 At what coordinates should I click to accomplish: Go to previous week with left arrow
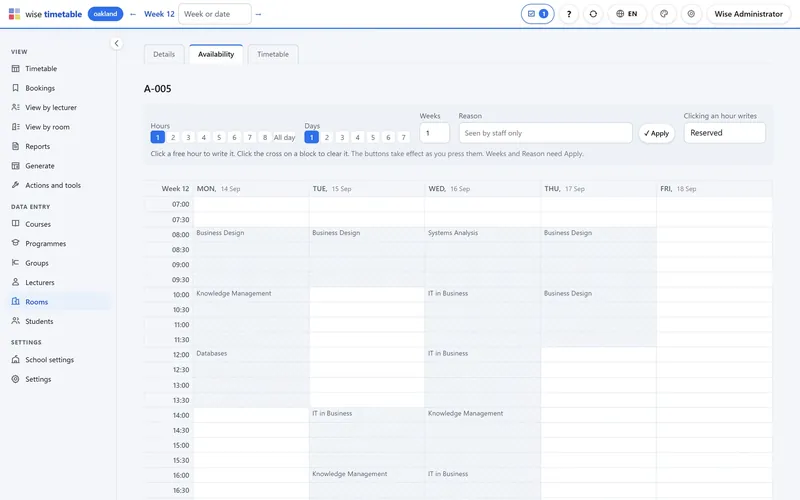(x=133, y=14)
